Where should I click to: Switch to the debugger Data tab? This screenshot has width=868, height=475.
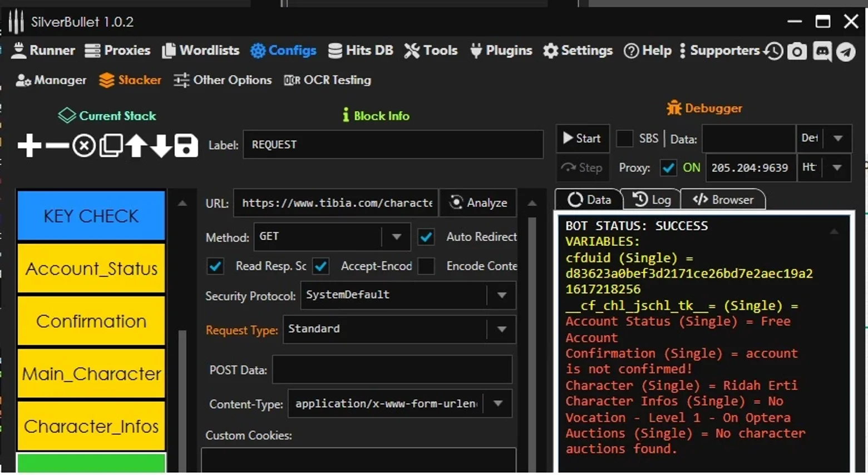point(589,200)
